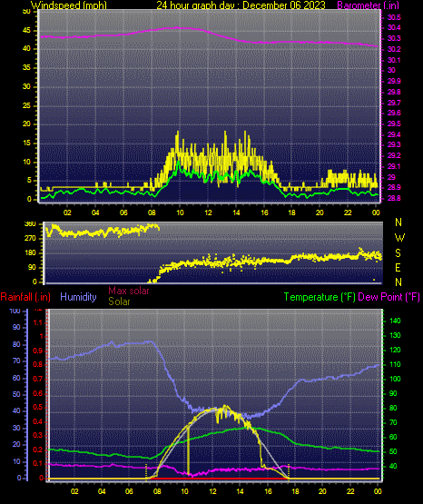Viewport: 423px width, 504px height.
Task: Click the Rainfall (in) legend label
Action: (25, 297)
